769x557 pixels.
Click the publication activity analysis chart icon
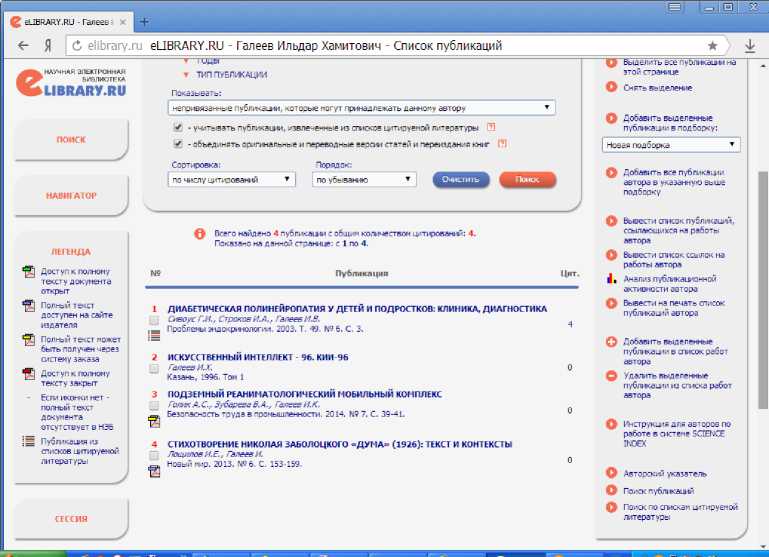(x=612, y=279)
